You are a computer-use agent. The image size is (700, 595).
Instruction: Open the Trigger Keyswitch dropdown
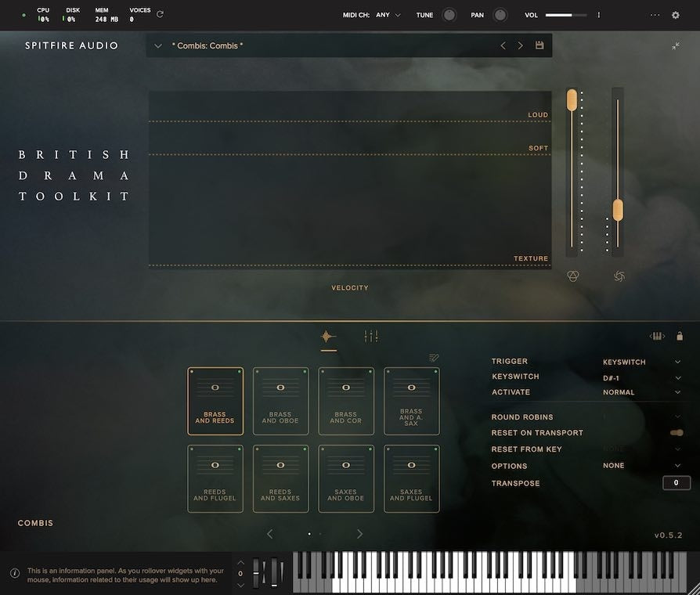641,362
